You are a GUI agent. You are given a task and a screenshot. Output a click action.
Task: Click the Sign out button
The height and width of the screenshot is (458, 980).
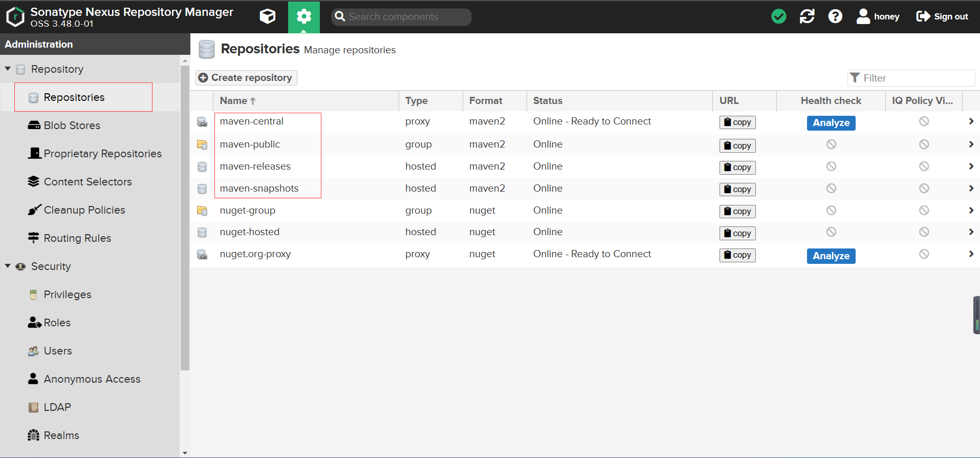pyautogui.click(x=942, y=16)
